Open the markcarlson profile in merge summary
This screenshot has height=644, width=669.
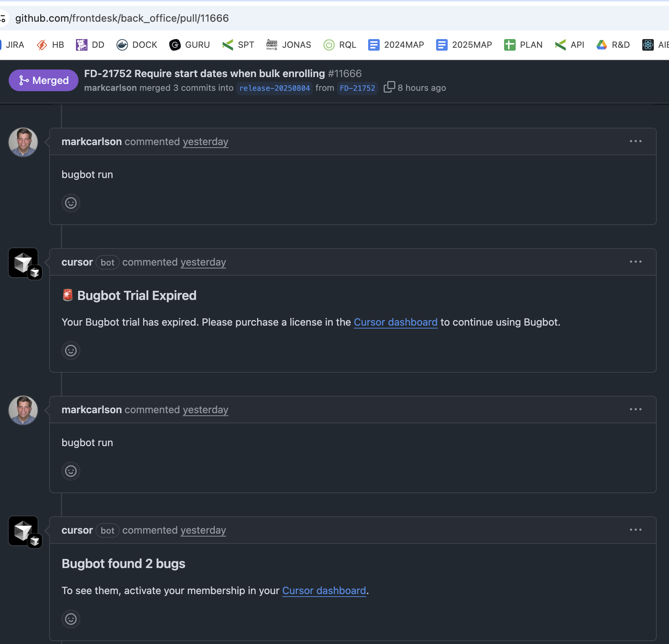(x=110, y=88)
